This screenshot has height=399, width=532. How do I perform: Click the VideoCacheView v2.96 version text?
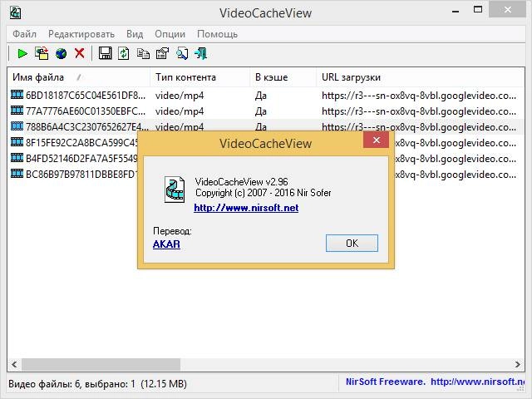coord(242,182)
